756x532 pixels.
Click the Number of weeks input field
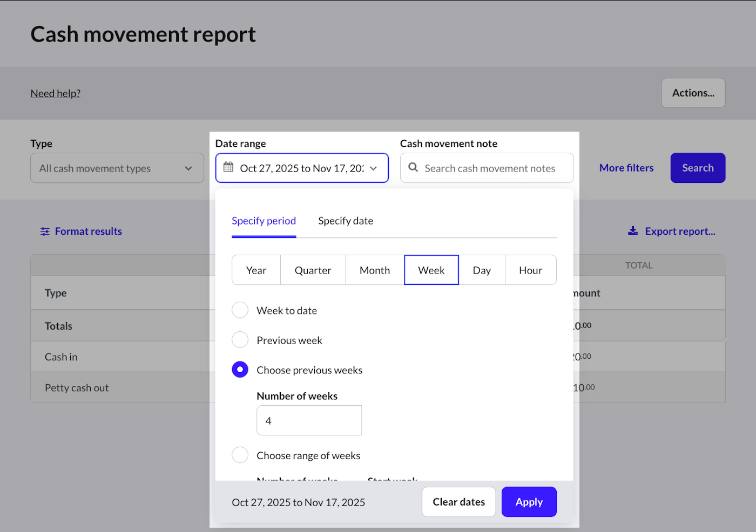(x=309, y=420)
